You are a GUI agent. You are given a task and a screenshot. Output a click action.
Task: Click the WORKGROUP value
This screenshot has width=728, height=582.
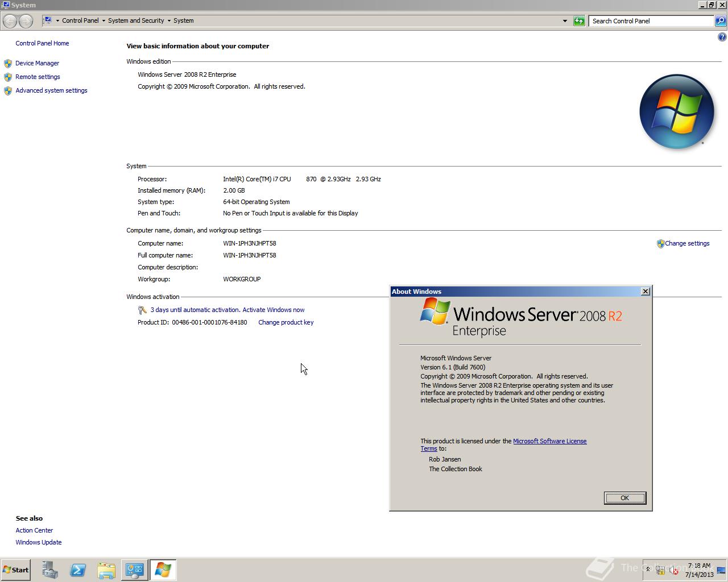pos(242,279)
